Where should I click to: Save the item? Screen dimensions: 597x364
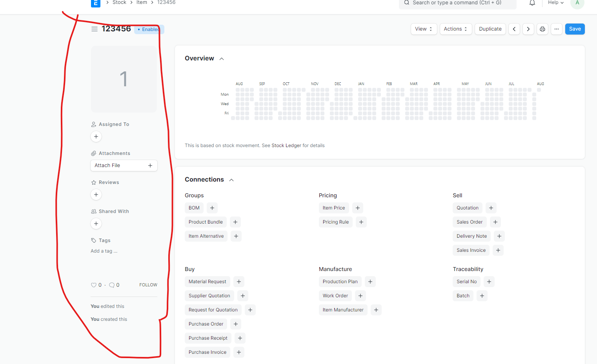click(575, 29)
